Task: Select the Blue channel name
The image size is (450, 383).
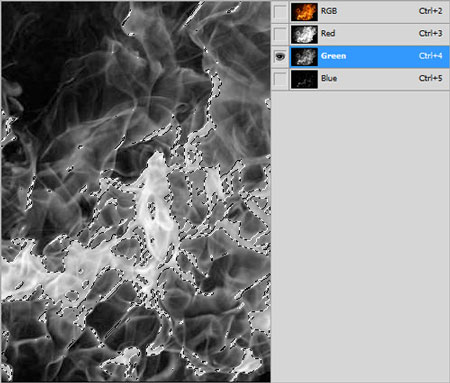Action: (329, 78)
